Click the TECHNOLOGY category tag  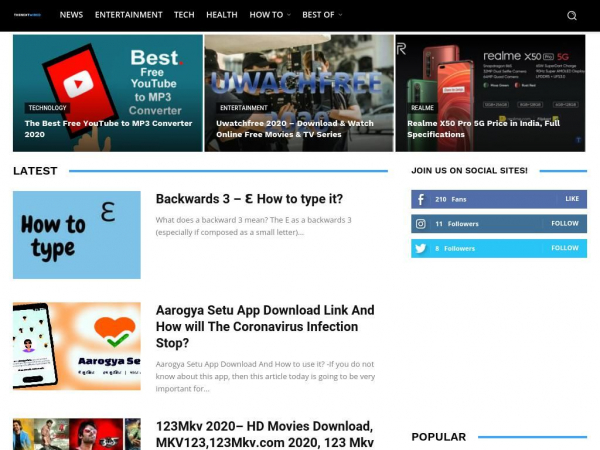(47, 108)
